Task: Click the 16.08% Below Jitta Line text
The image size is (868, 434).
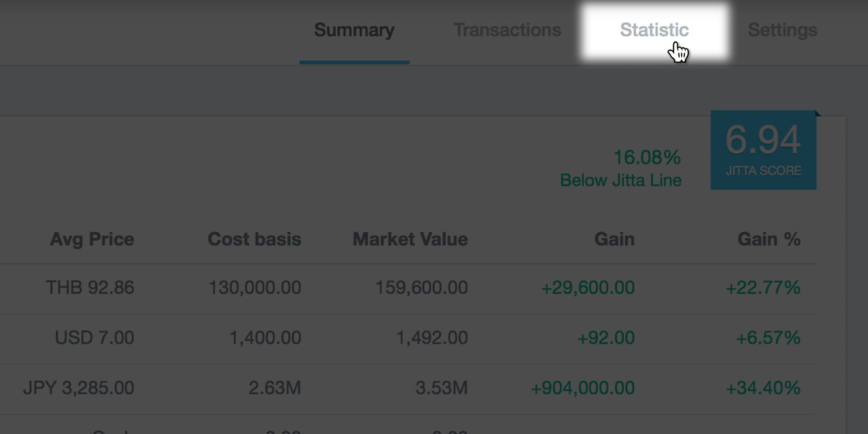Action: 621,168
